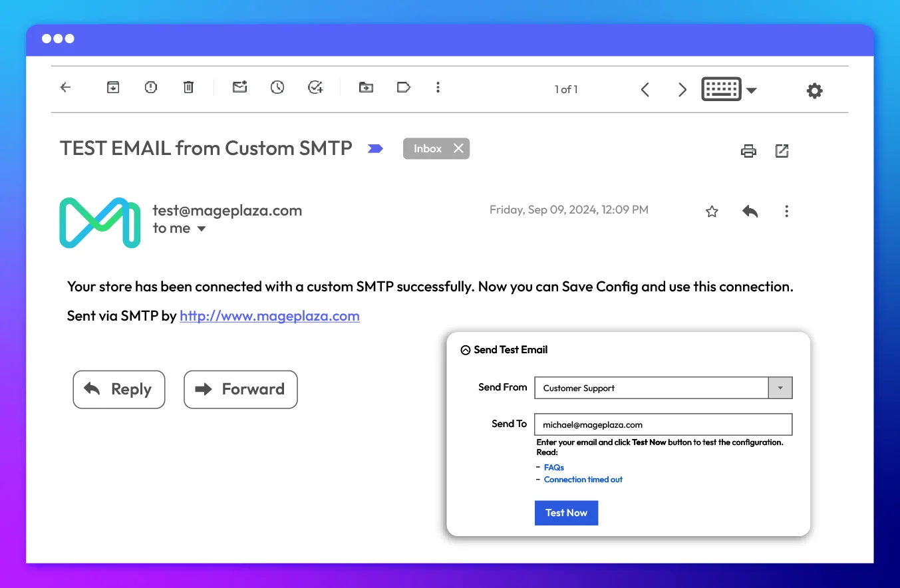Click sender address test@mageplaza.com
This screenshot has height=588, width=900.
227,210
